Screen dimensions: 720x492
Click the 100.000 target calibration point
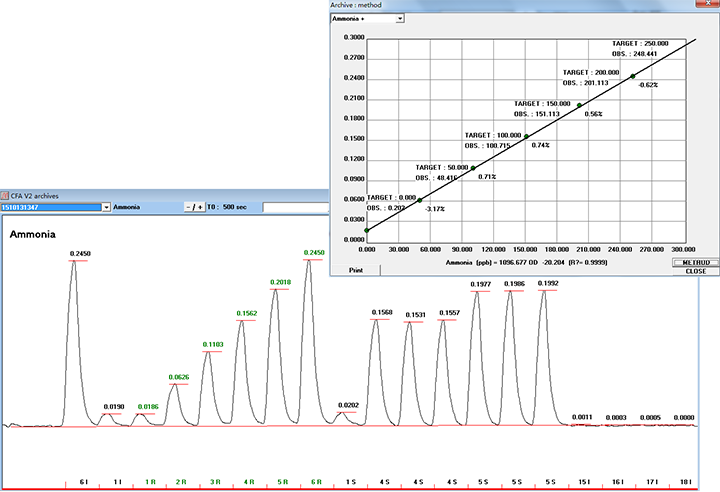(527, 136)
